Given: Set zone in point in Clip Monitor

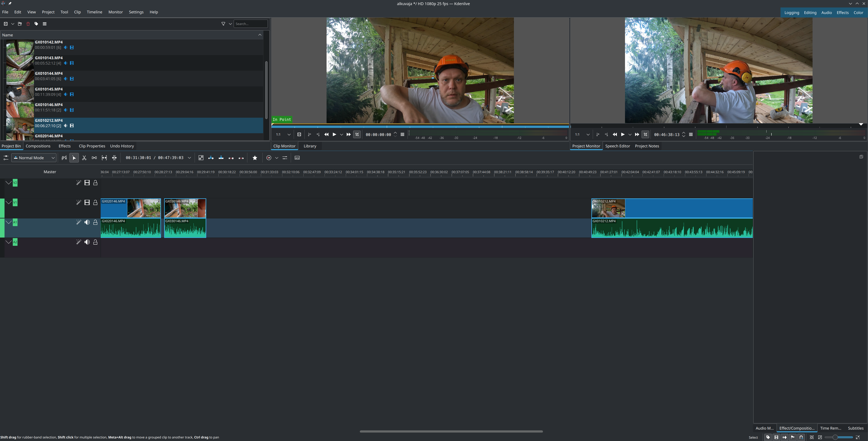Looking at the screenshot, I should [x=309, y=135].
